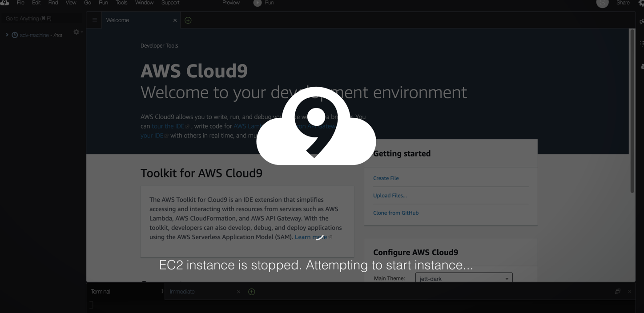This screenshot has width=644, height=313.
Task: Click the Create File link
Action: (386, 178)
